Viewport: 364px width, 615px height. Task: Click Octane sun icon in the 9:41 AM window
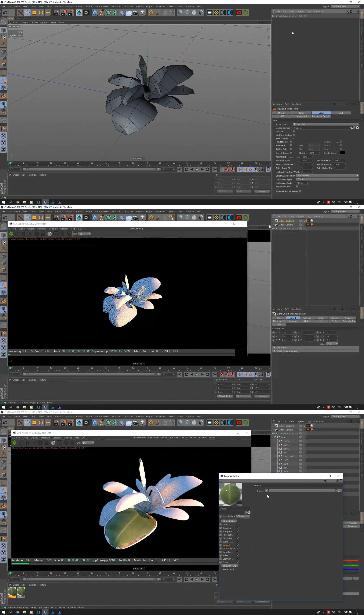point(216,218)
